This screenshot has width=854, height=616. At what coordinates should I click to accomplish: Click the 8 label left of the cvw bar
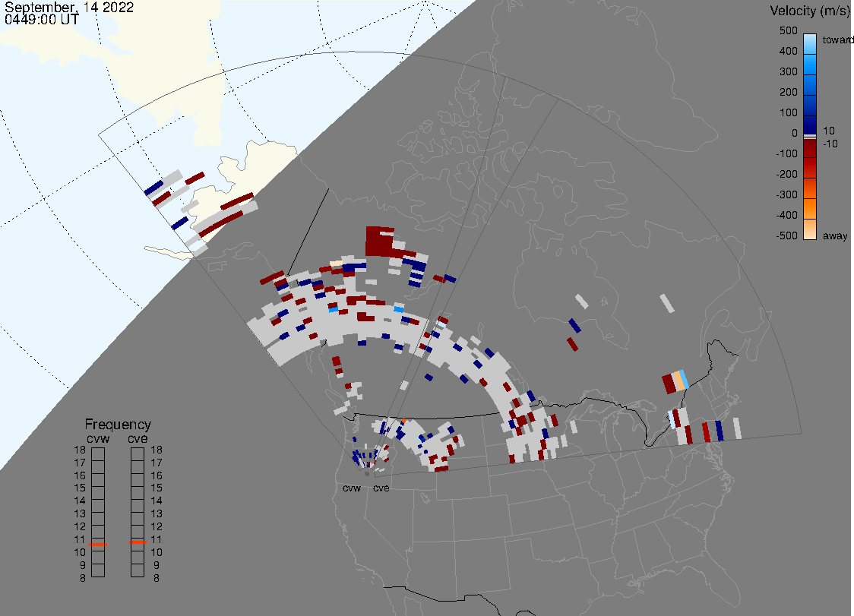pyautogui.click(x=83, y=578)
